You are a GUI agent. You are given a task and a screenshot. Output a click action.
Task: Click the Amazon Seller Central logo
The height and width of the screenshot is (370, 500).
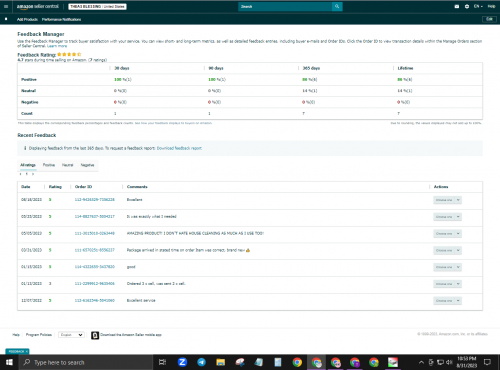pos(38,6)
